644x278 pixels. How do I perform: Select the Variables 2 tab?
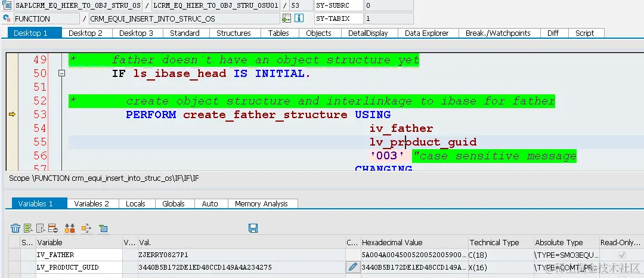click(92, 203)
